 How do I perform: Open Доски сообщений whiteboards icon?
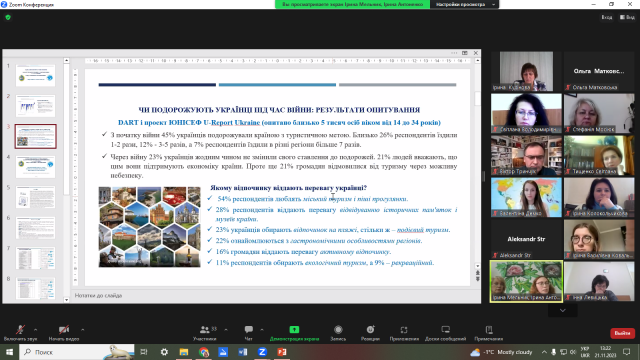[445, 329]
